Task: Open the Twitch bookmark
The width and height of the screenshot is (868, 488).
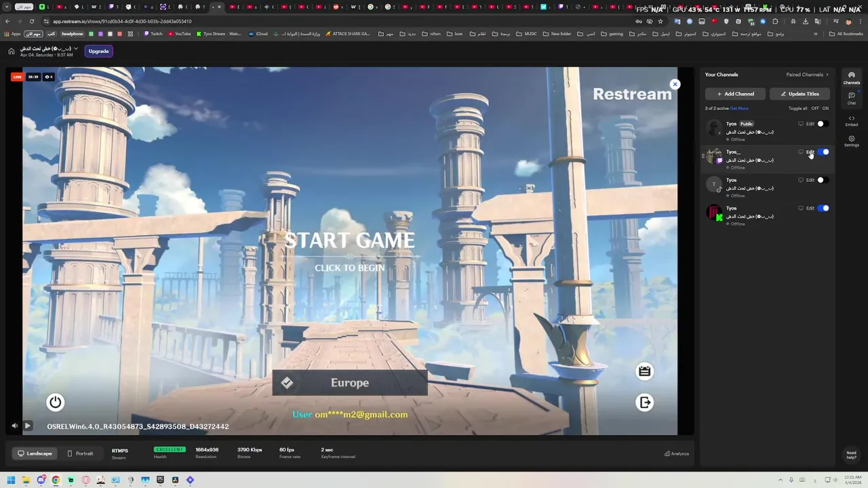Action: [x=153, y=34]
